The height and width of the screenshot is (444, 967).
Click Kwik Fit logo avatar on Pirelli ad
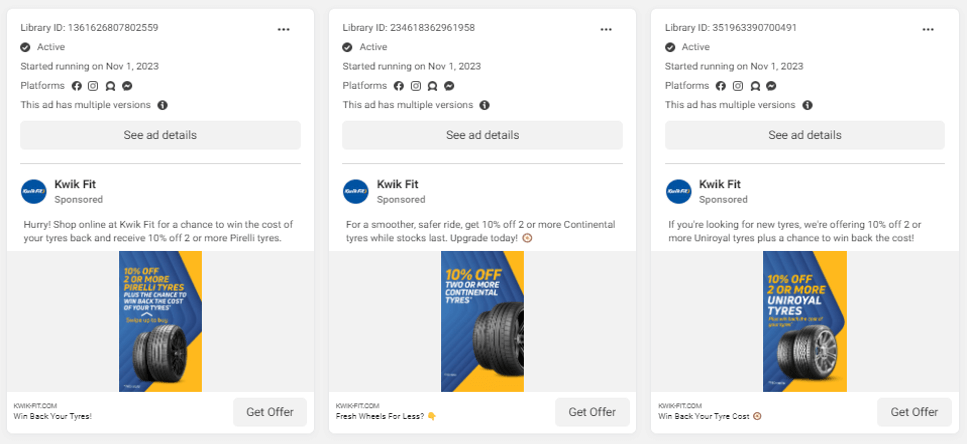coord(33,191)
